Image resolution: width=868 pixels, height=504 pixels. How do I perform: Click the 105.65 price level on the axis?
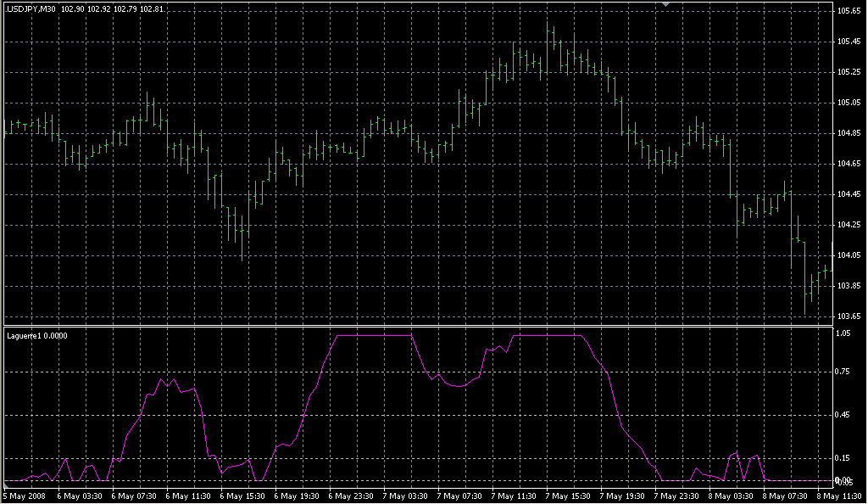click(849, 11)
